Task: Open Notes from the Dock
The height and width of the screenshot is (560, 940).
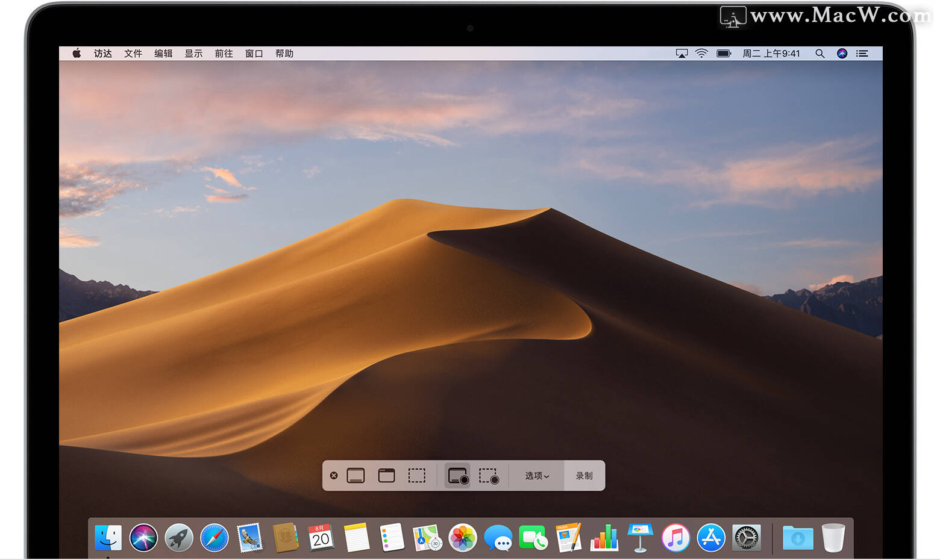Action: (x=356, y=538)
